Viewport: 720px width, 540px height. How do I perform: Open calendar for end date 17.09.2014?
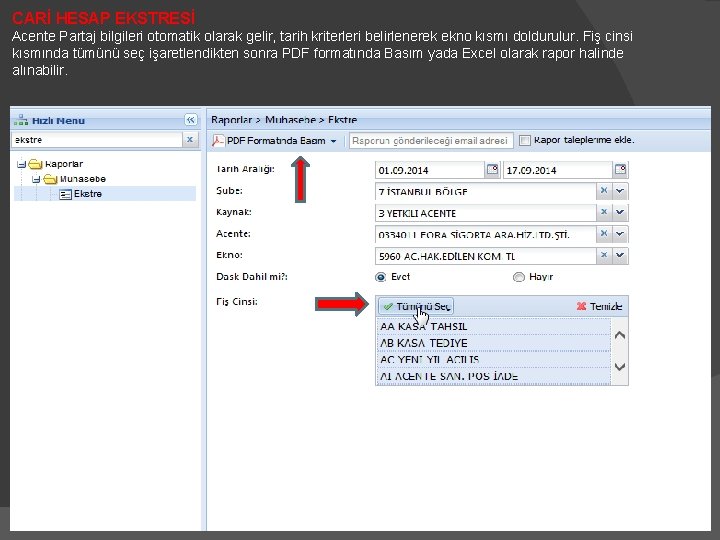click(620, 170)
